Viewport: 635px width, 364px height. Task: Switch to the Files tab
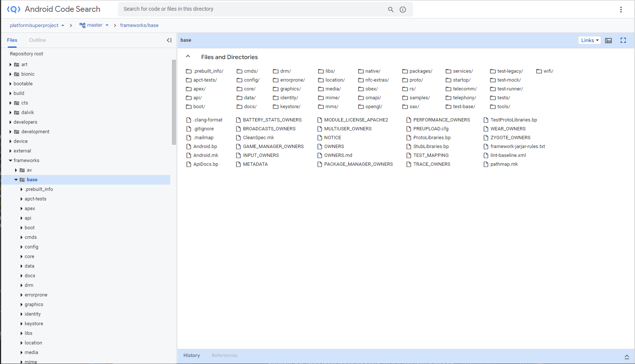pos(12,40)
